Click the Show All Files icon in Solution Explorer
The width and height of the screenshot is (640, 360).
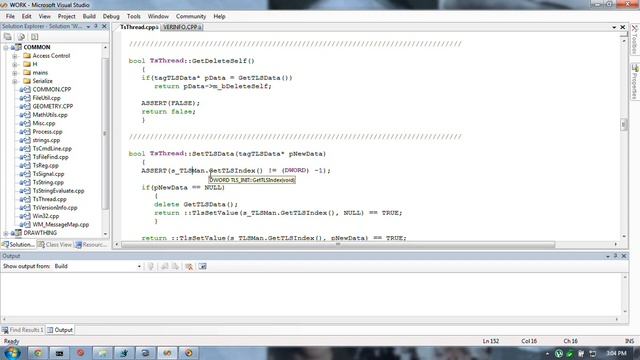(x=21, y=37)
